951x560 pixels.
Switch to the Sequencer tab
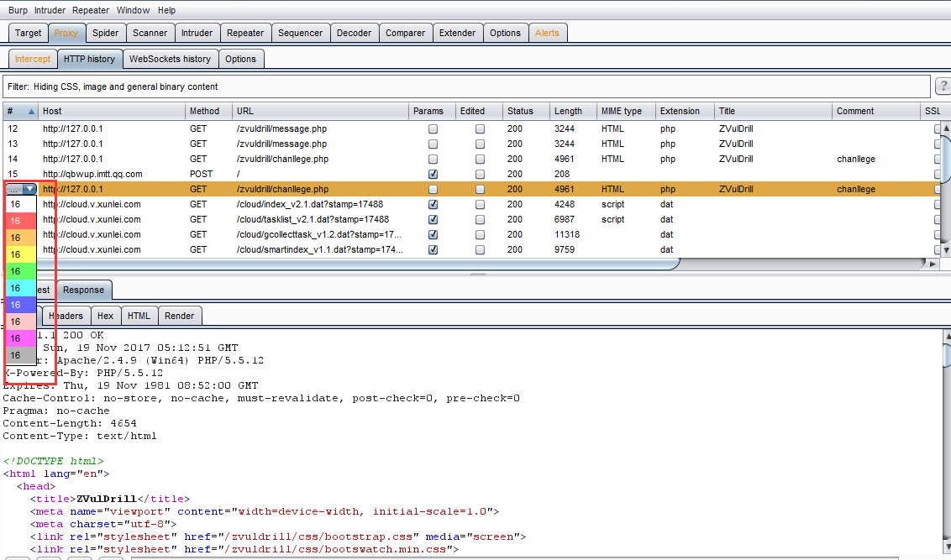coord(300,33)
